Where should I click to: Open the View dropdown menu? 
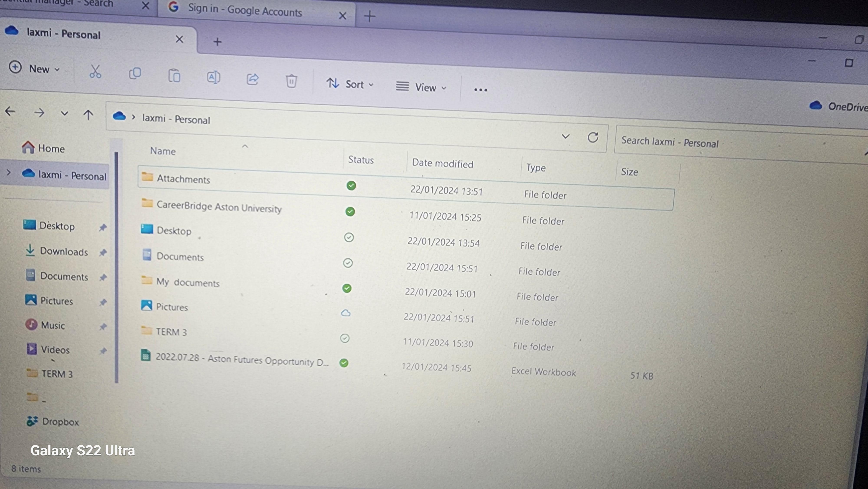[x=421, y=87]
